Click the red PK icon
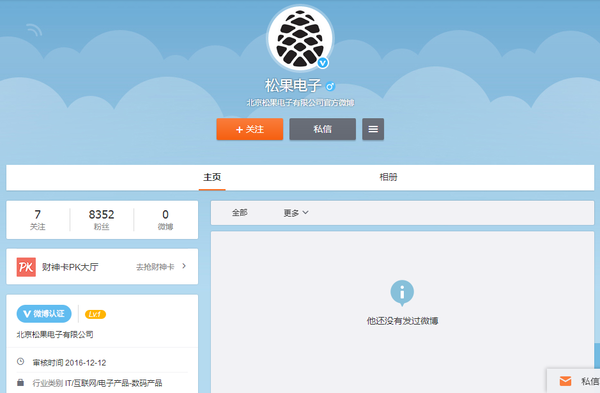Viewport: 600px width, 393px height. coord(26,267)
